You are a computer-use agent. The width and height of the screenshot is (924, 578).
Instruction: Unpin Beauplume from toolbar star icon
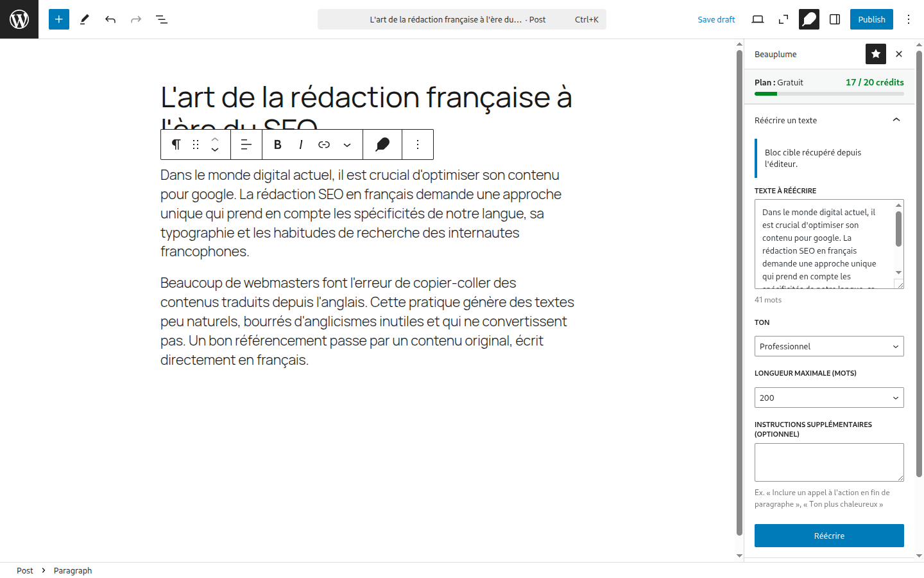[x=876, y=54]
